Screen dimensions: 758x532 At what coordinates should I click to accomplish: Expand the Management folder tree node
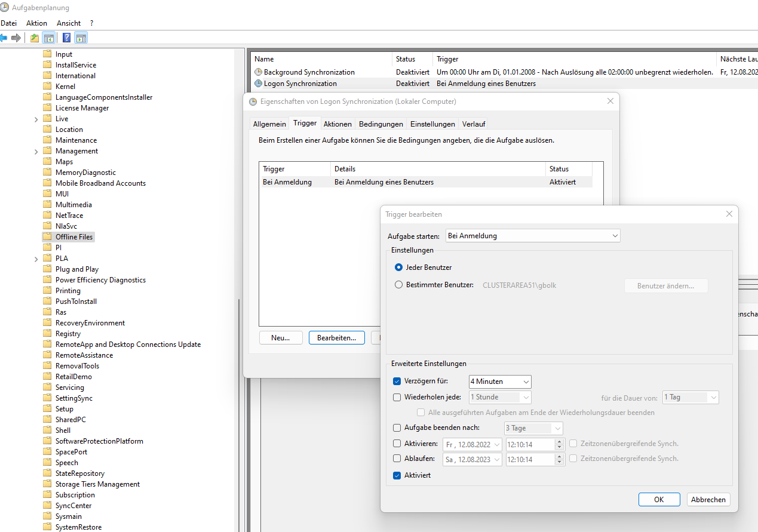pyautogui.click(x=36, y=151)
